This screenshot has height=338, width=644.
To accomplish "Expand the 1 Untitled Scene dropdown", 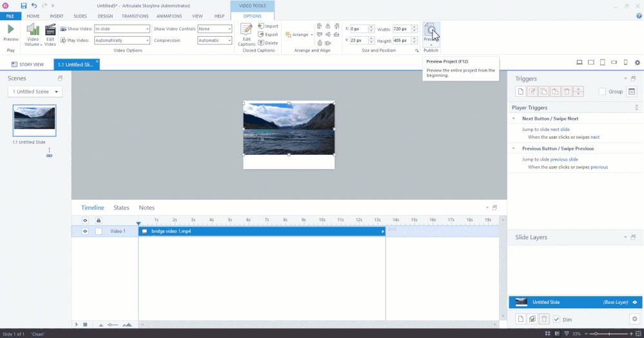I will (35, 92).
